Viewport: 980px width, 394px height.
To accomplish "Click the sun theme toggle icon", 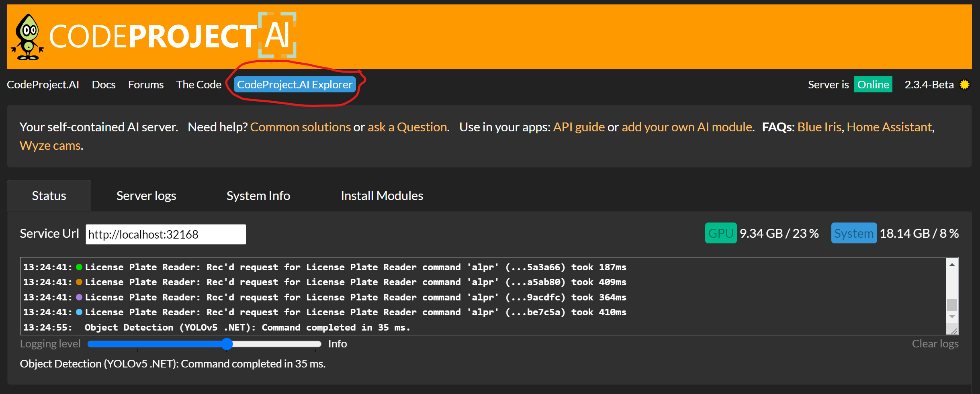I will tap(964, 84).
